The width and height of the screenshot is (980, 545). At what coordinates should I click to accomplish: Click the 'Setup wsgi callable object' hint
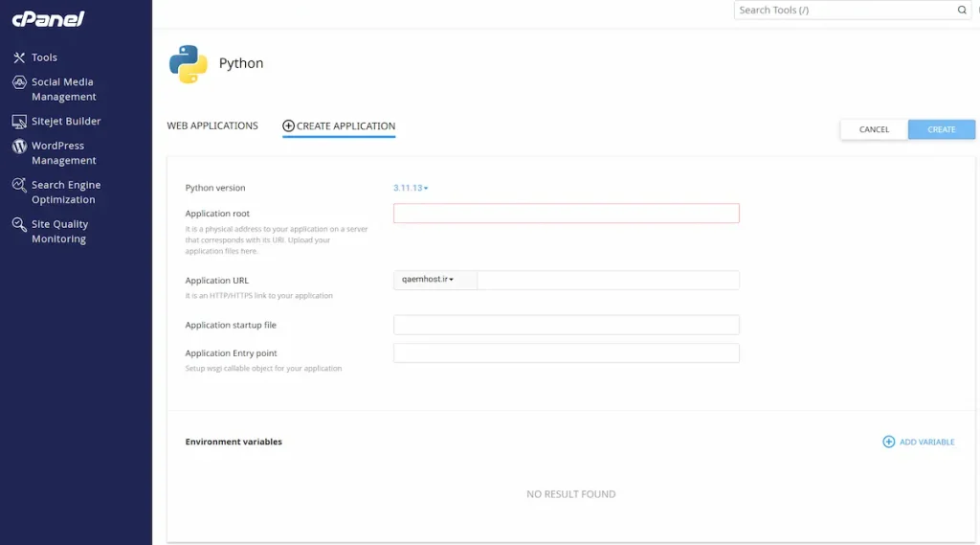pos(263,369)
